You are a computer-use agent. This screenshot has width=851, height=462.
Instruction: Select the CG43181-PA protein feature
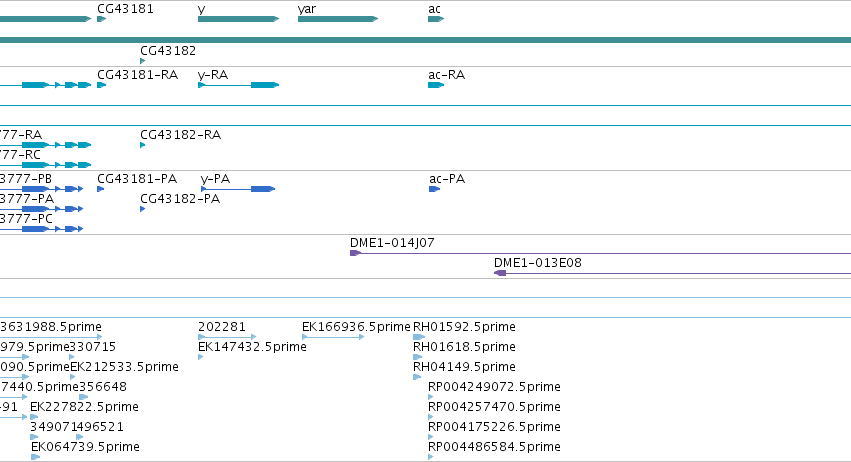(100, 189)
